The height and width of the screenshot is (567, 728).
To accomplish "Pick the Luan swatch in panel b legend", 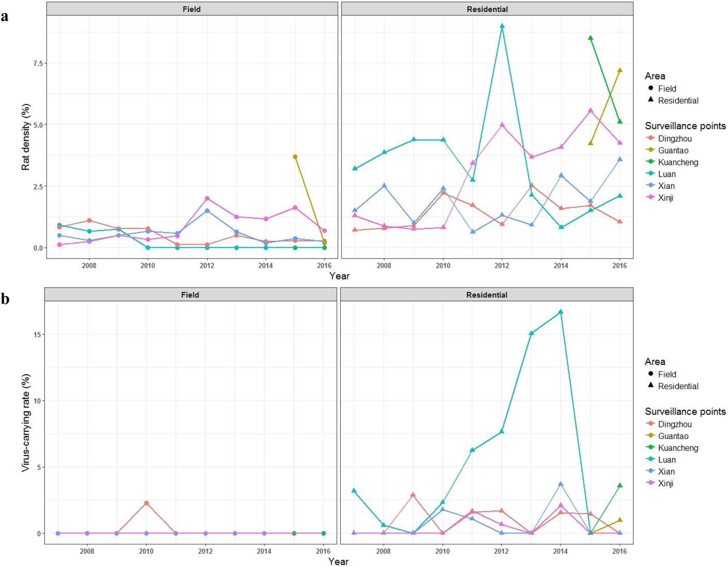I will (651, 459).
